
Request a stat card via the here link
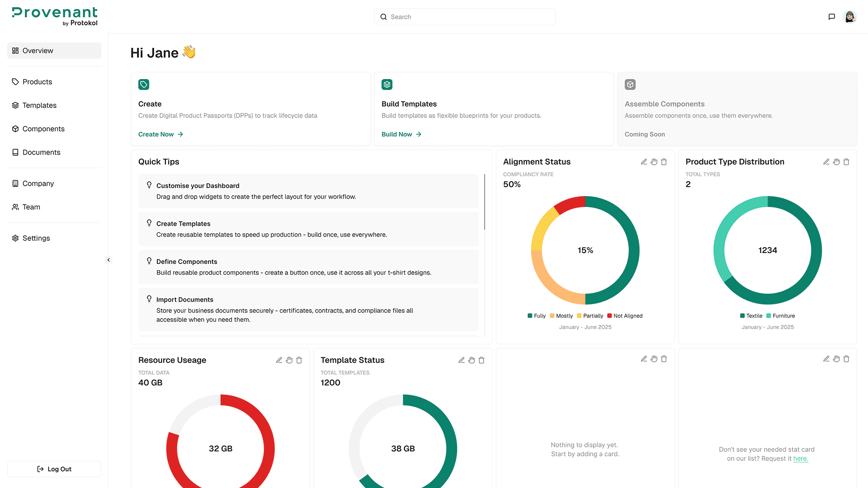[x=801, y=458]
